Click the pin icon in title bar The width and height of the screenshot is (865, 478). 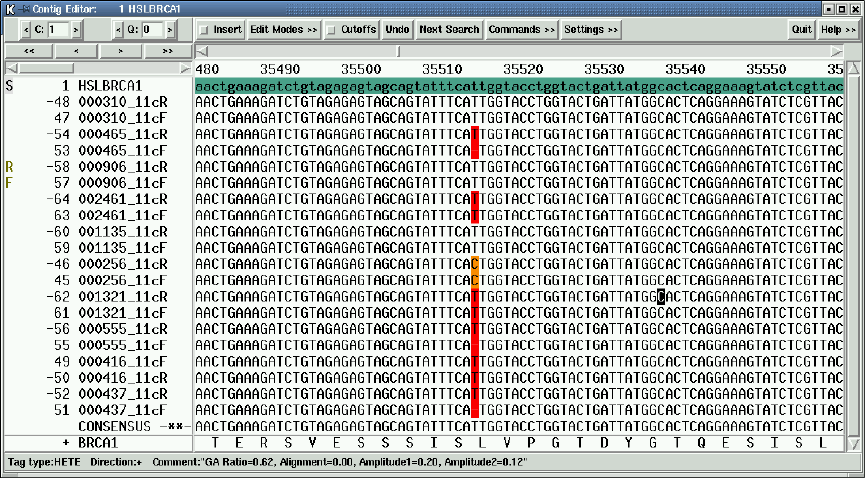pos(23,9)
